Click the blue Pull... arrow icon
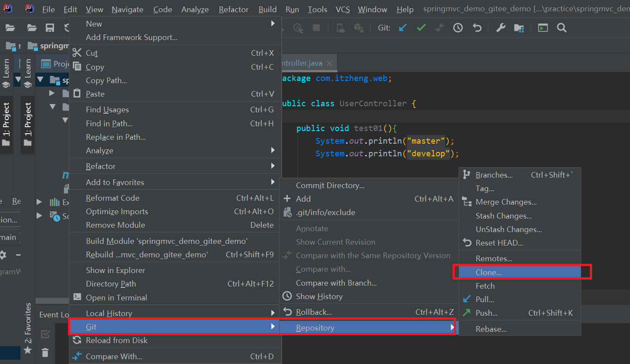Screen dimensions: 630x364 467,299
